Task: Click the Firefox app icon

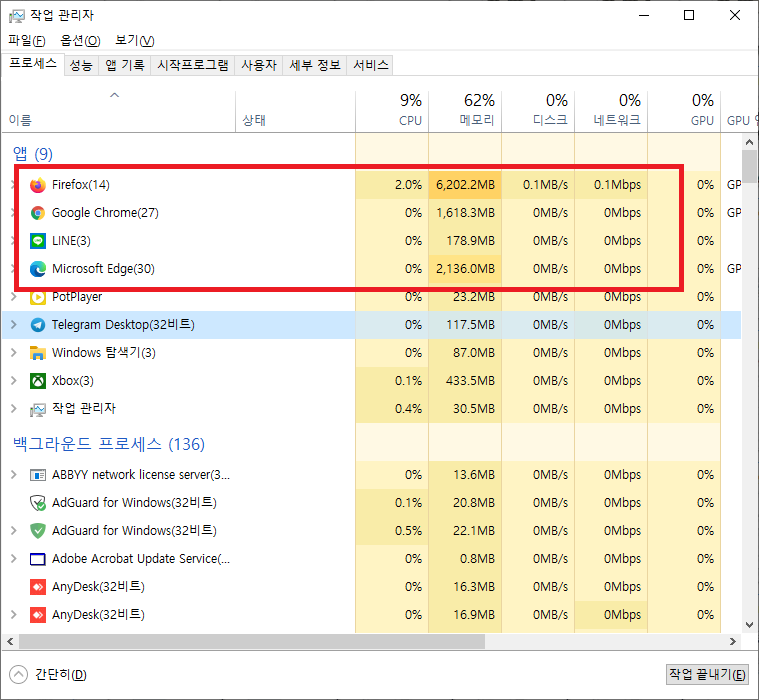Action: click(x=38, y=185)
